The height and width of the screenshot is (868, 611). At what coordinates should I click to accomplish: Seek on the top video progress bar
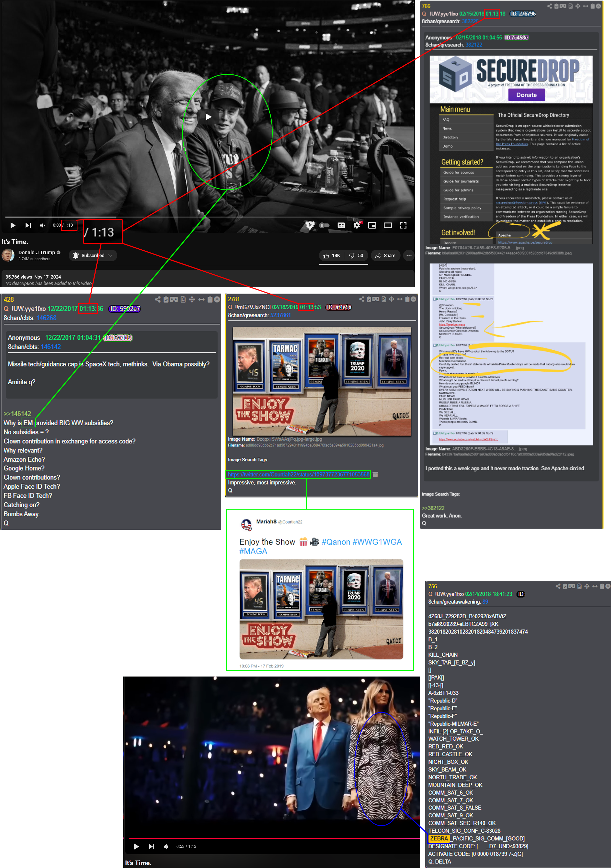pos(207,217)
